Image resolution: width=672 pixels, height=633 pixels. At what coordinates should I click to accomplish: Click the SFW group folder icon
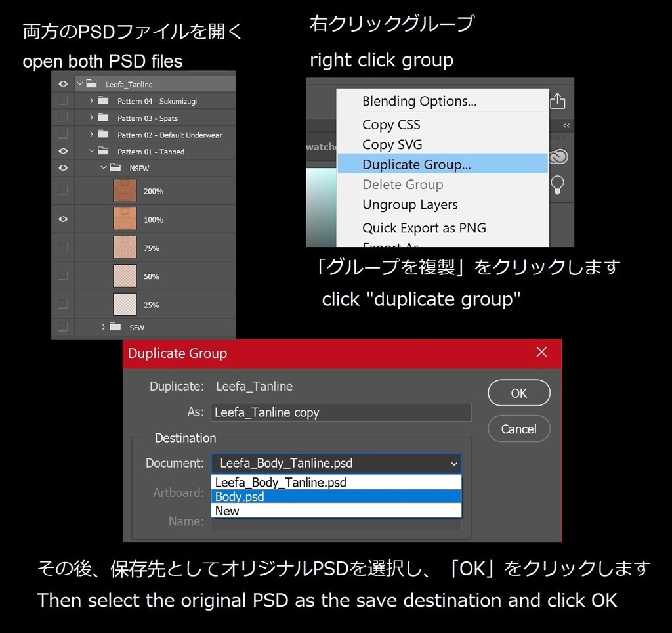click(x=115, y=326)
